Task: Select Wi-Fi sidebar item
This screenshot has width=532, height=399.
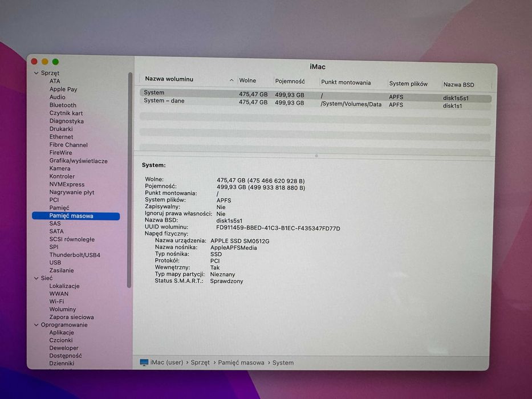Action: (56, 302)
